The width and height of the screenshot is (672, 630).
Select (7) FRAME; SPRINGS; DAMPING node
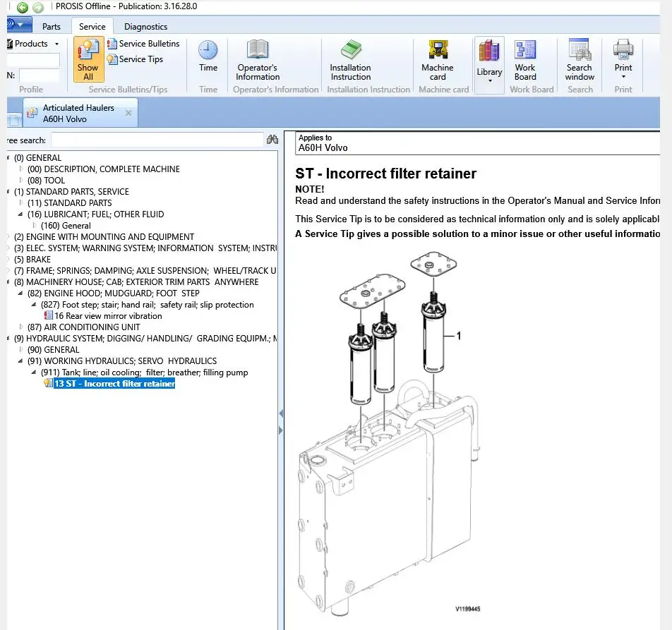point(145,271)
